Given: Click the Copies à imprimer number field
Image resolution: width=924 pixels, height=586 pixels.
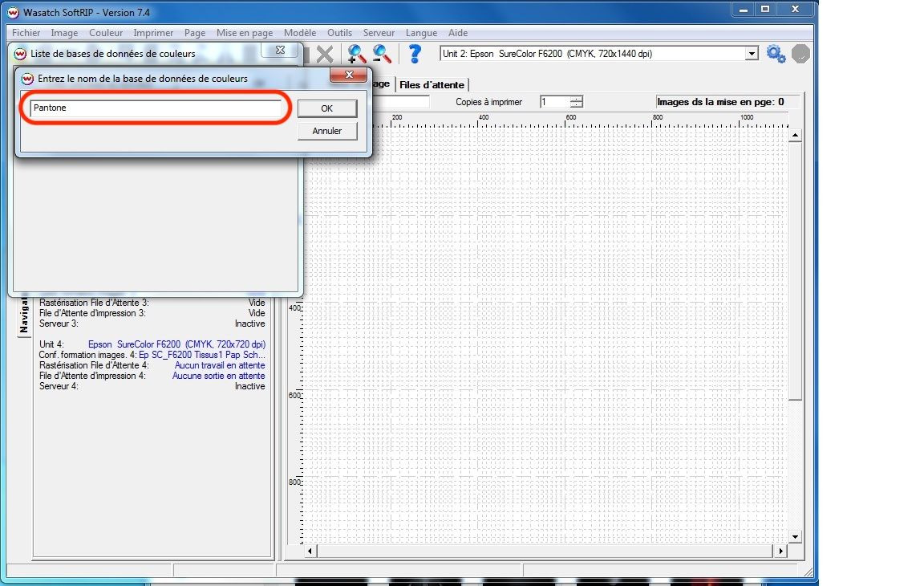Looking at the screenshot, I should 555,102.
